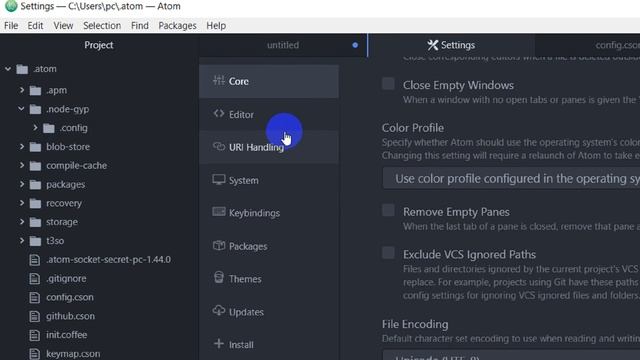The image size is (640, 360).
Task: Click the t3so folder icon
Action: tap(36, 241)
